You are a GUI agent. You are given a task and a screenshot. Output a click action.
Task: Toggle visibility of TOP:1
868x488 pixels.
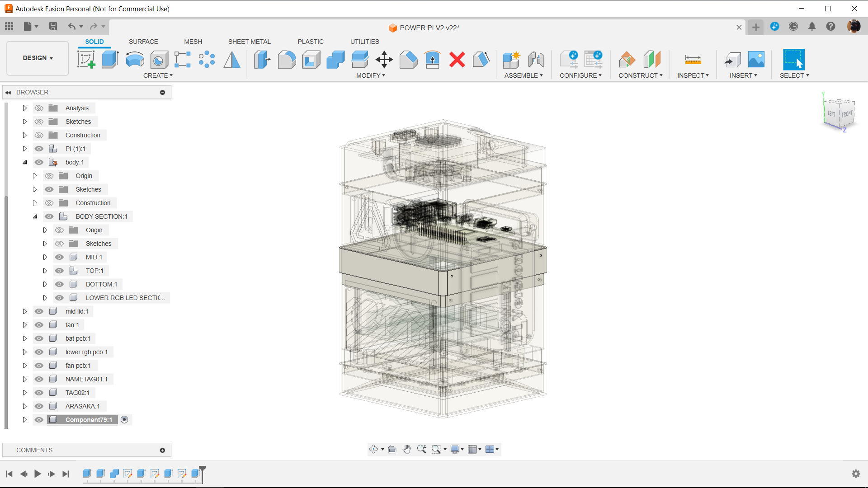[x=59, y=271]
